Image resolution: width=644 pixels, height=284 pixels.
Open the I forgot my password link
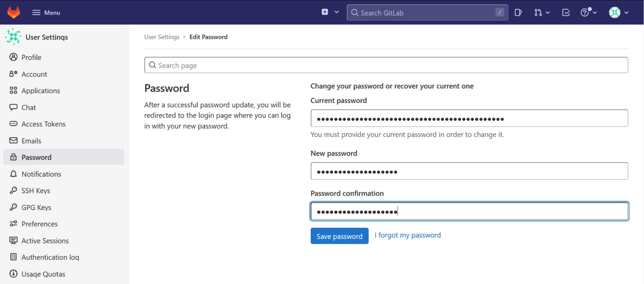click(x=407, y=235)
